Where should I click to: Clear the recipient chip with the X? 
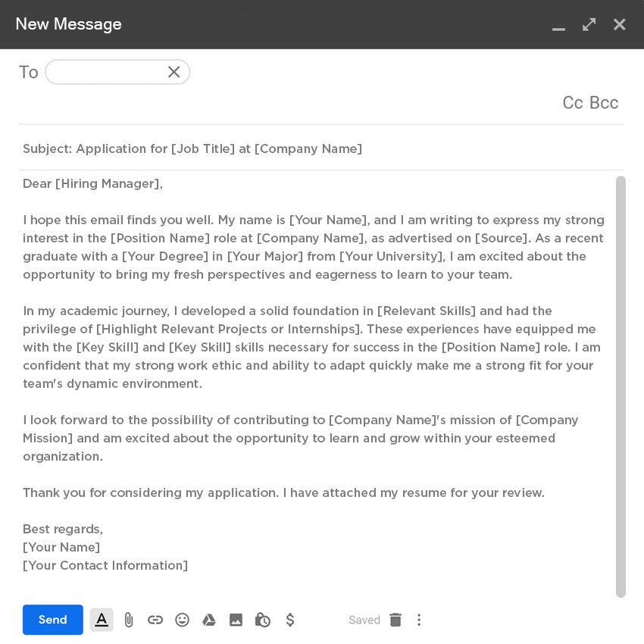(x=174, y=72)
